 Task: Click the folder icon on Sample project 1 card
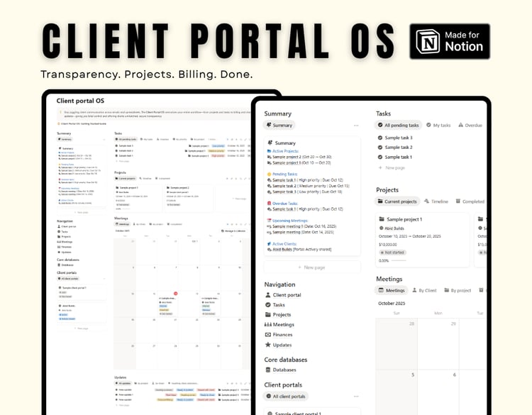(382, 219)
